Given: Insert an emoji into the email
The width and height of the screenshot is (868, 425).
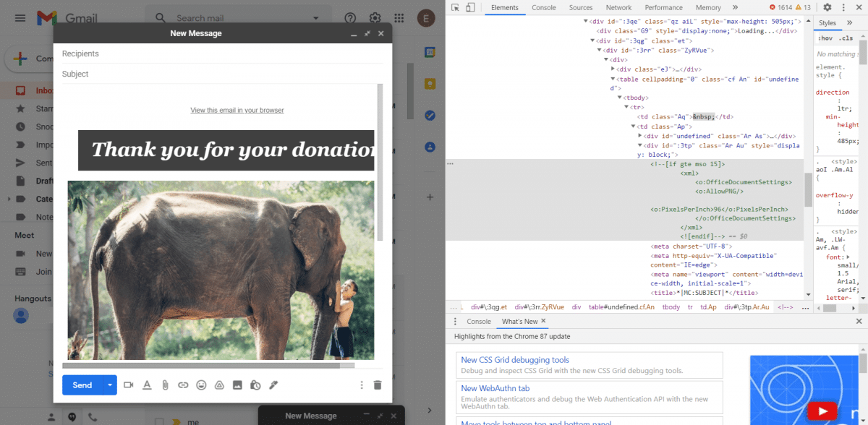Looking at the screenshot, I should coord(201,385).
